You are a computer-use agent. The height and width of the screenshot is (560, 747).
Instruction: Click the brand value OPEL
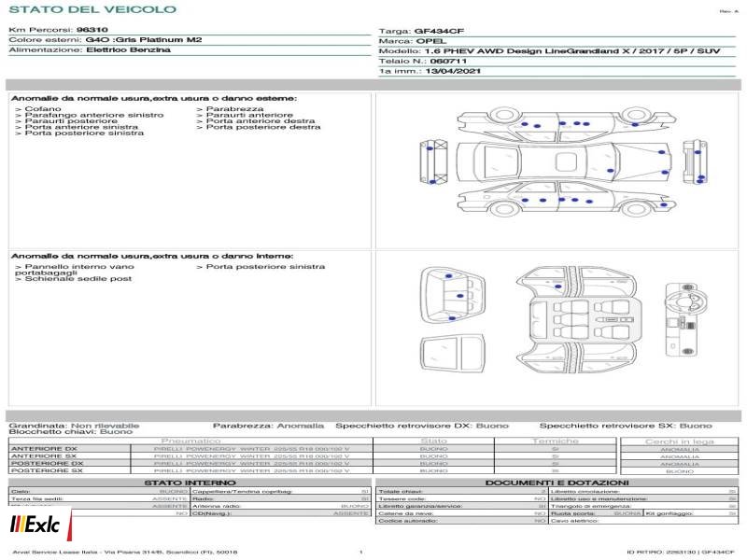[x=431, y=41]
